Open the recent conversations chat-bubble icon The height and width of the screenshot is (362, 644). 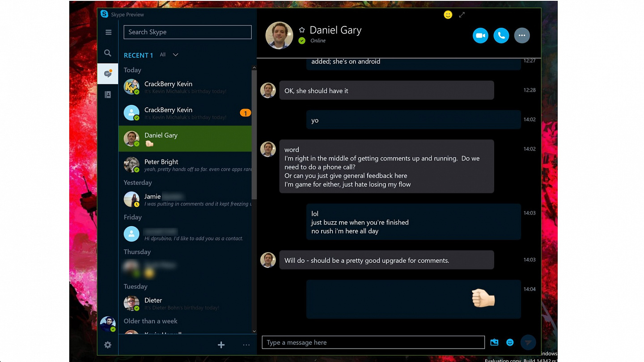108,74
